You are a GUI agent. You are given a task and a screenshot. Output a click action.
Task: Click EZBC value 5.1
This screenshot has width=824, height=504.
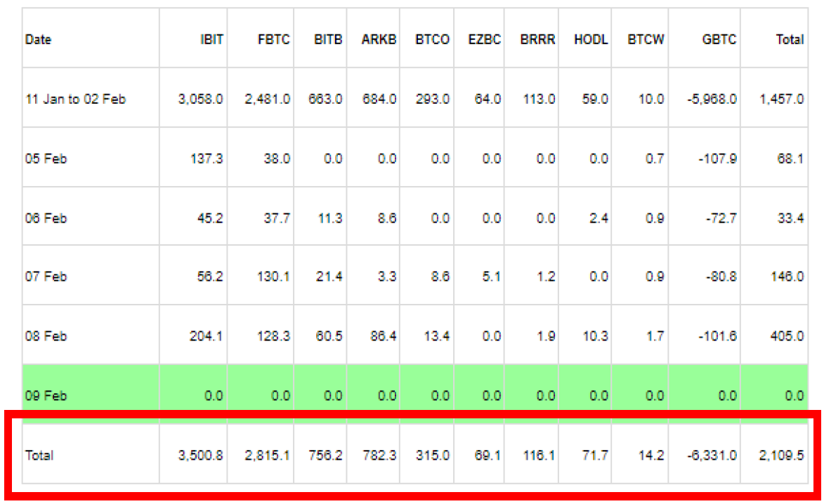[x=491, y=277]
